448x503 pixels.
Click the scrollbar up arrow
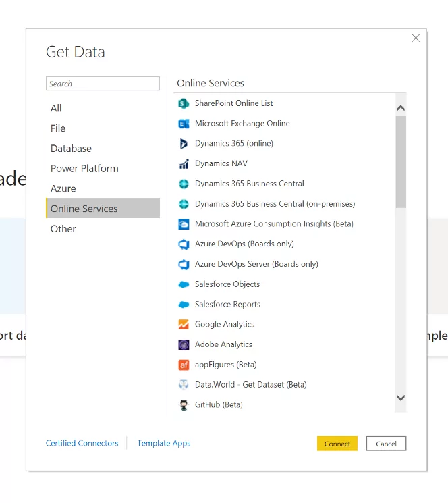[x=401, y=108]
